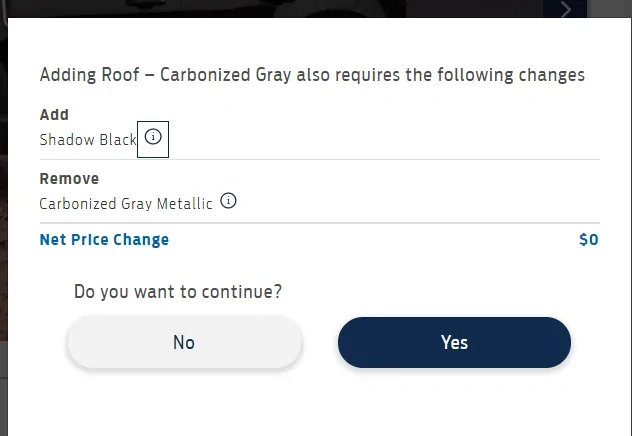
Task: Click the next arrow chevron above dialog
Action: coord(567,10)
